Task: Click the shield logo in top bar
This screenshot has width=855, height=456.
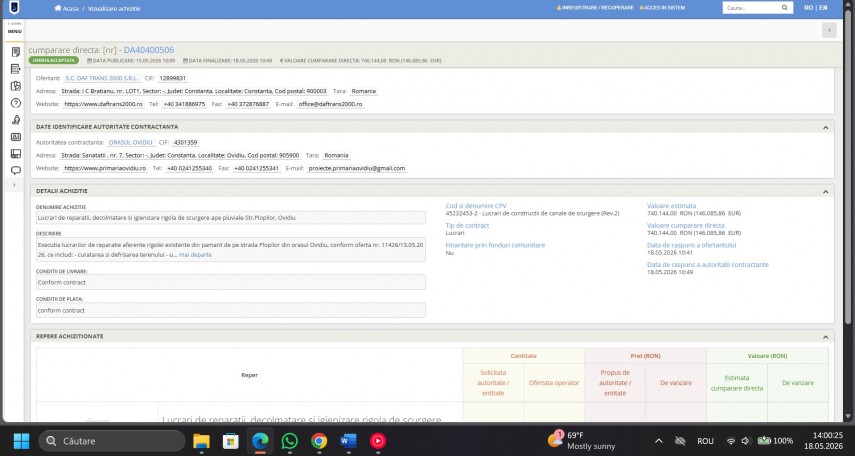Action: pyautogui.click(x=14, y=8)
